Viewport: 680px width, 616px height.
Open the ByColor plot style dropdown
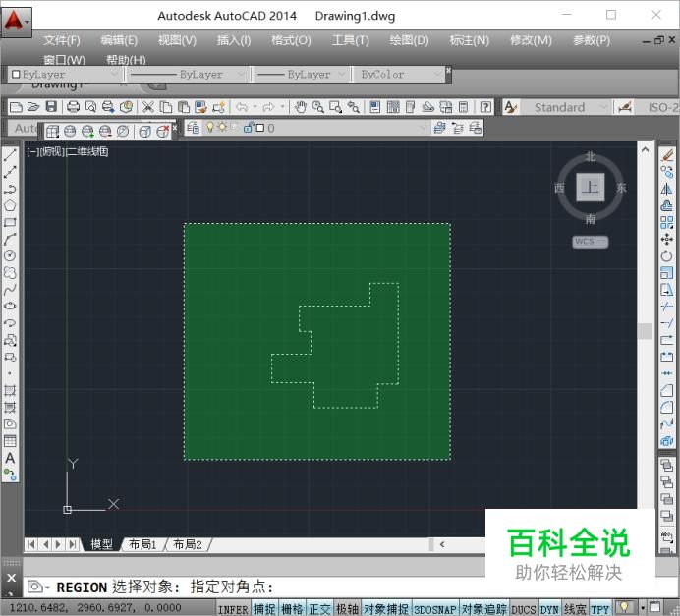(398, 74)
